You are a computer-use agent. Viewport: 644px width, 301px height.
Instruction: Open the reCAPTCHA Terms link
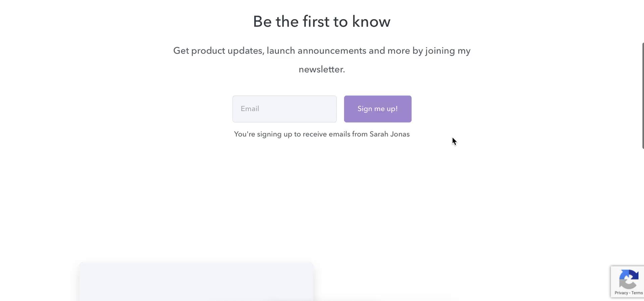(x=637, y=293)
